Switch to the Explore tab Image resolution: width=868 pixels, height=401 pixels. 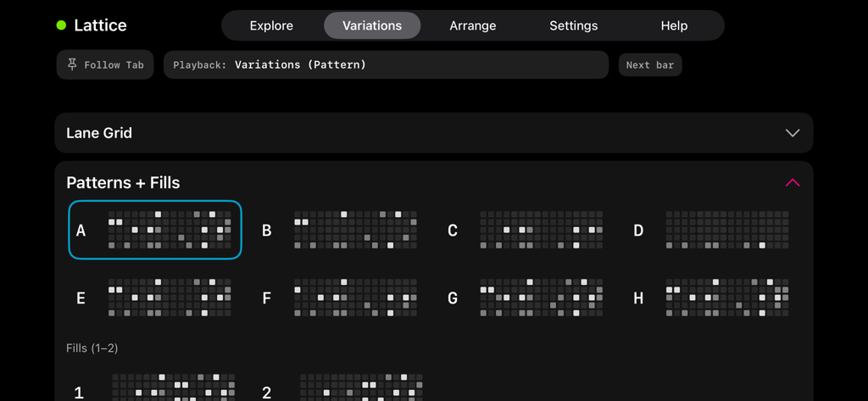point(271,25)
